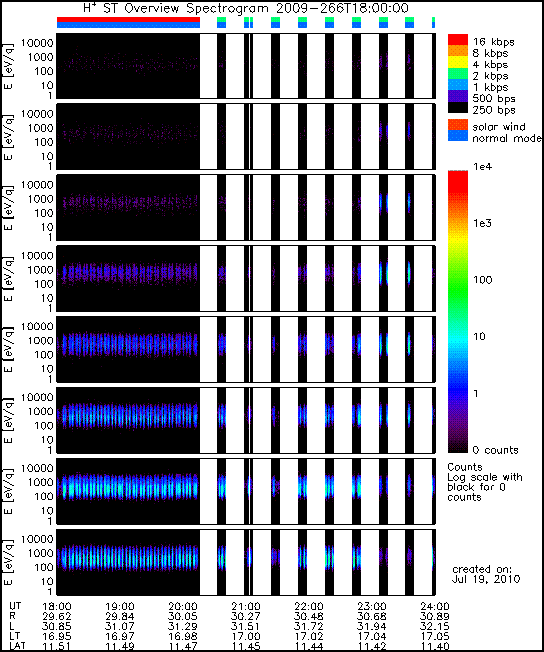
Task: Select LT value 17.05
Action: click(x=435, y=637)
